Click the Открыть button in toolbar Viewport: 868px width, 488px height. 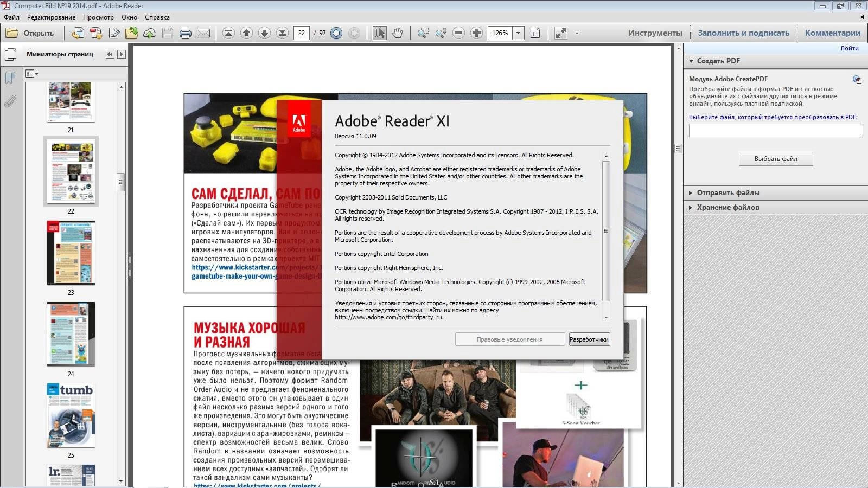point(30,33)
